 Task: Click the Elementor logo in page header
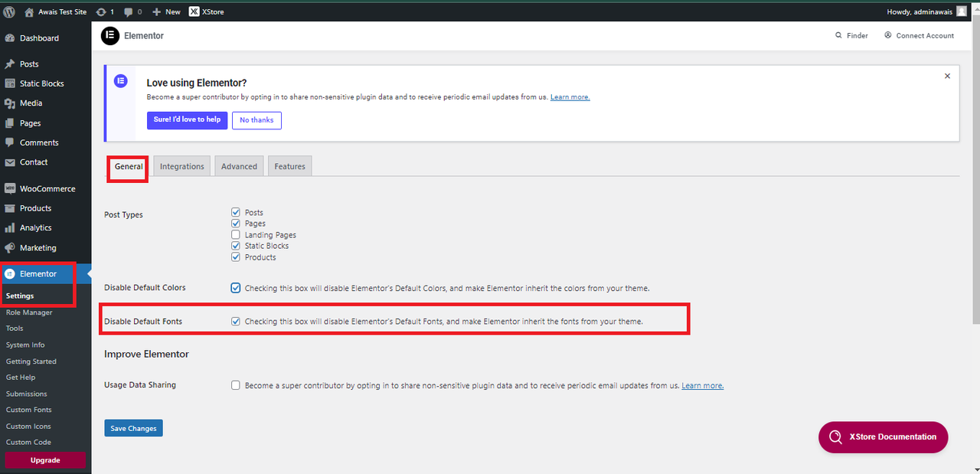pos(110,36)
